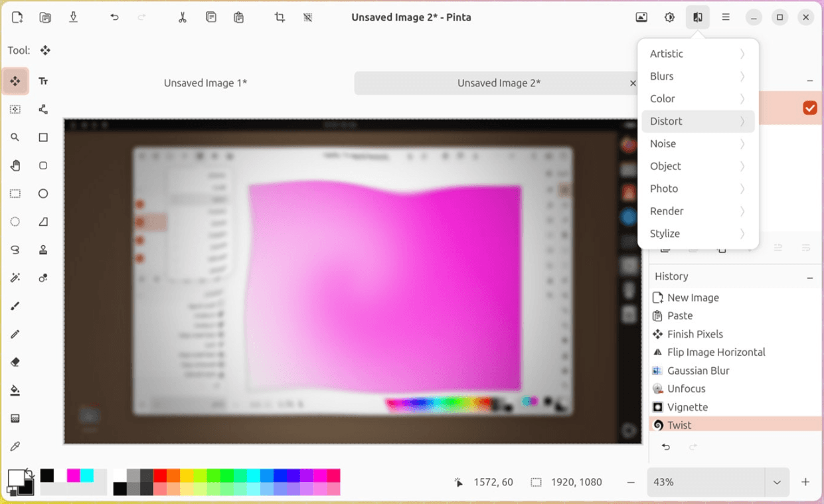Select the Pencil tool
This screenshot has height=504, width=824.
(15, 334)
